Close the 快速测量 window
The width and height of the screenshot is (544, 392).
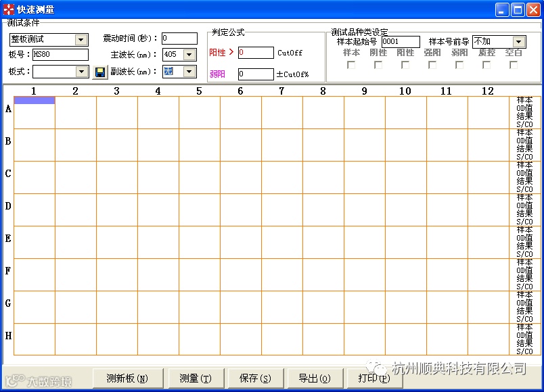coord(533,9)
